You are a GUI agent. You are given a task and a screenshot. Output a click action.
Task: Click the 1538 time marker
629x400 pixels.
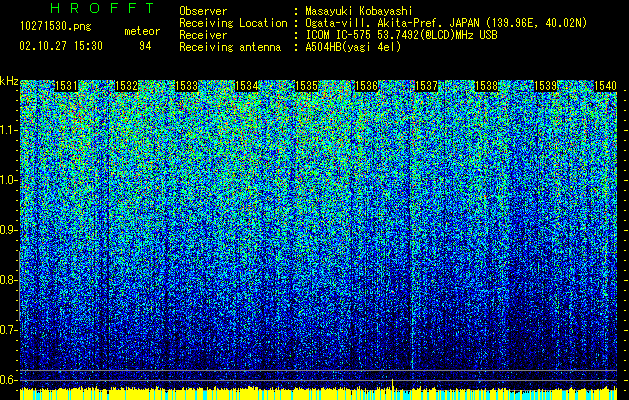tap(486, 86)
